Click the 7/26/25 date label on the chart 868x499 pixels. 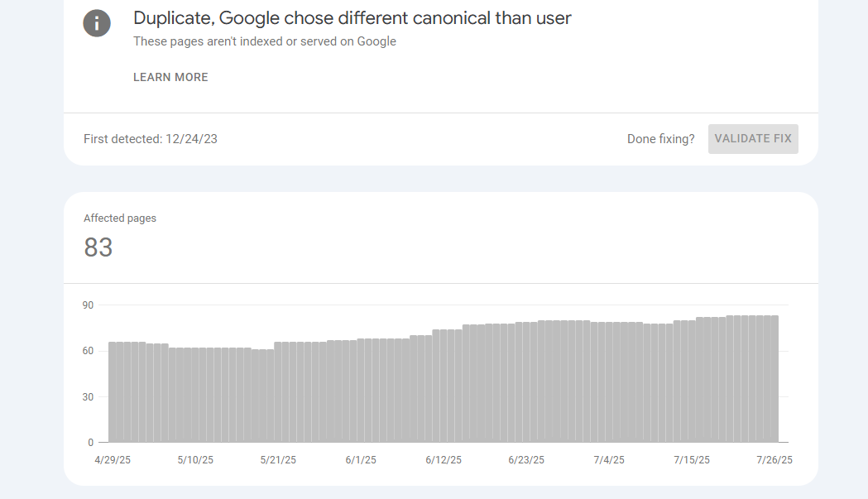pos(774,459)
